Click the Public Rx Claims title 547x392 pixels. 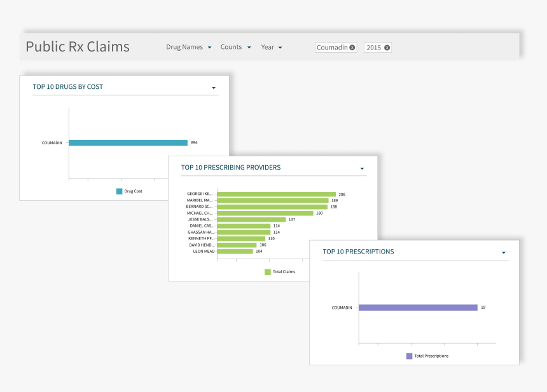(78, 46)
